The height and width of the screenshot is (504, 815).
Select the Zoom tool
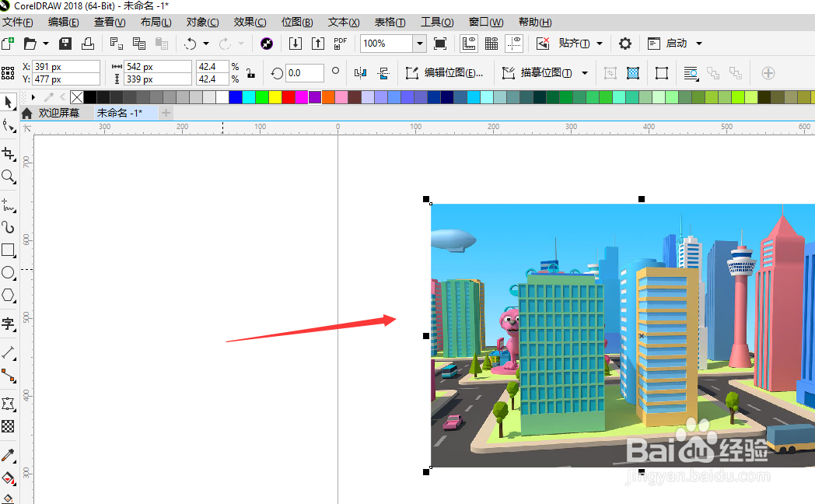coord(9,177)
